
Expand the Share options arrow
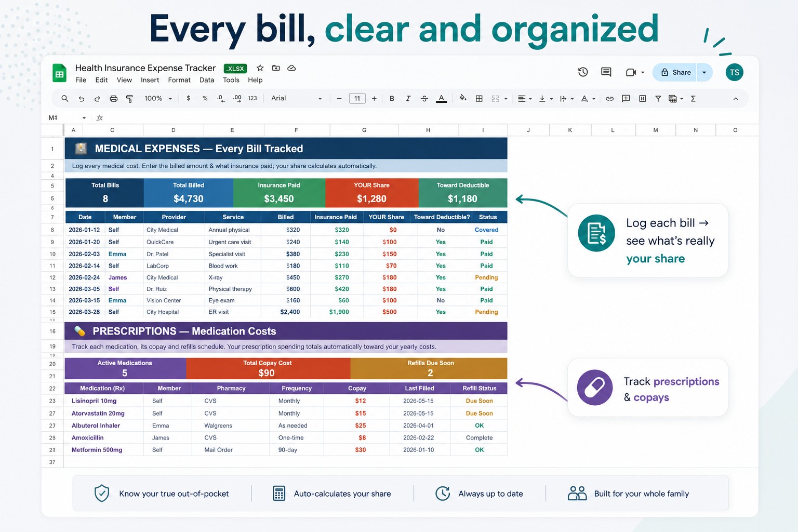pyautogui.click(x=704, y=72)
